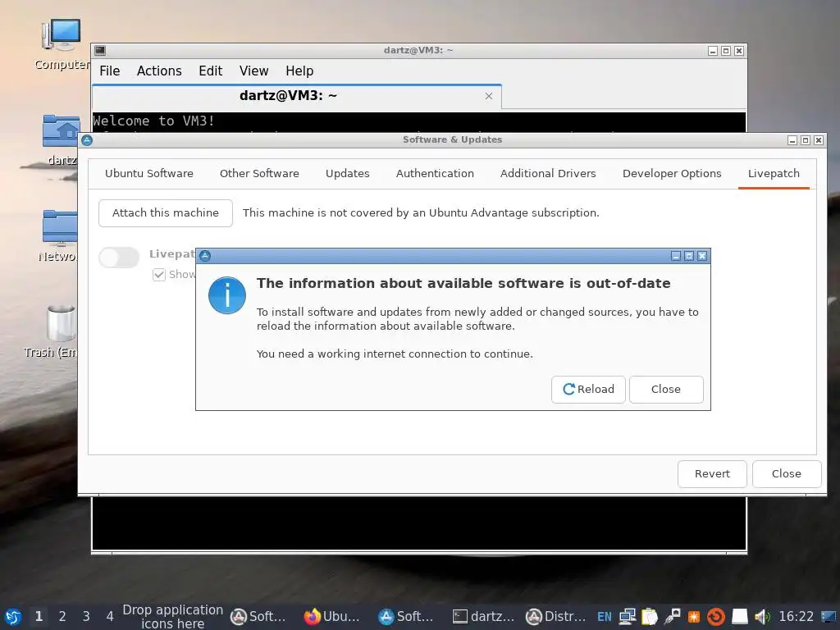Open terminal Edit menu
840x630 pixels.
tap(211, 71)
